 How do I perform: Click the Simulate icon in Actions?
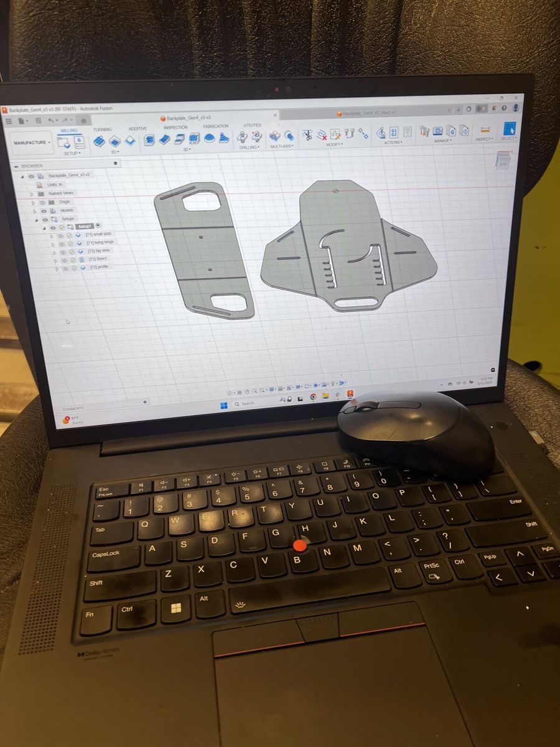(380, 133)
